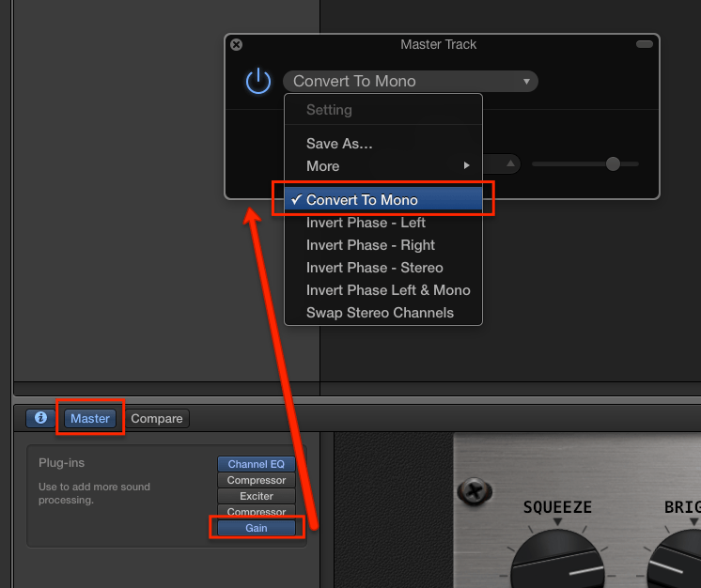Open the Compressor plug-in below Exciter
The image size is (701, 588).
(257, 511)
